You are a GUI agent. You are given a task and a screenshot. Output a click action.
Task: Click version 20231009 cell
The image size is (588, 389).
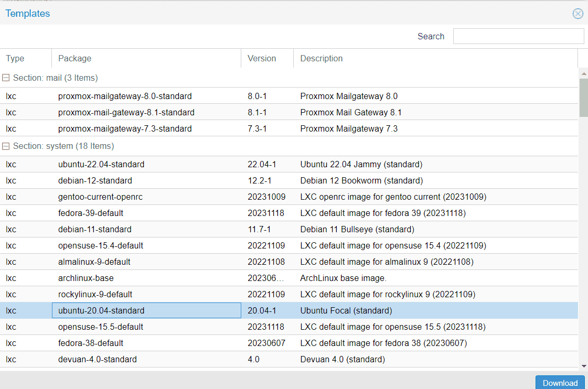pos(266,197)
